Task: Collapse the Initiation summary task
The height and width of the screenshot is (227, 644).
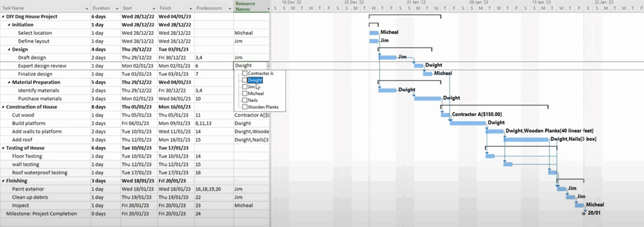Action: (x=9, y=25)
